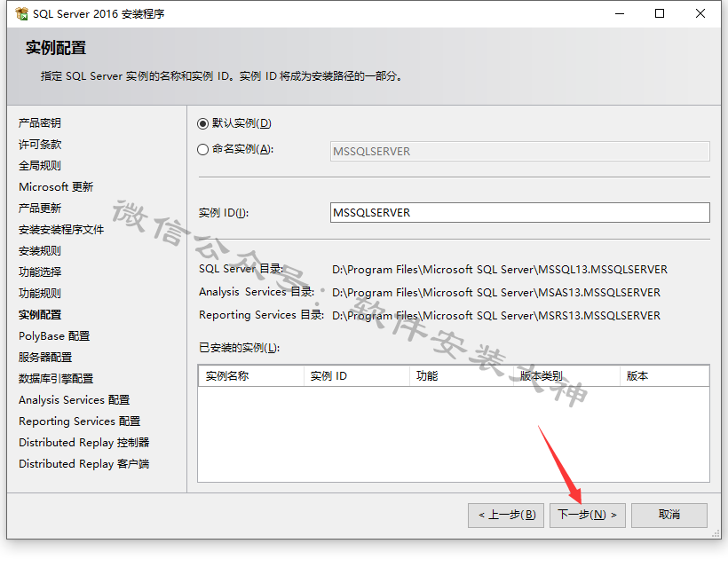Open the 功能选择 step in sidebar
This screenshot has width=728, height=575.
coord(40,272)
